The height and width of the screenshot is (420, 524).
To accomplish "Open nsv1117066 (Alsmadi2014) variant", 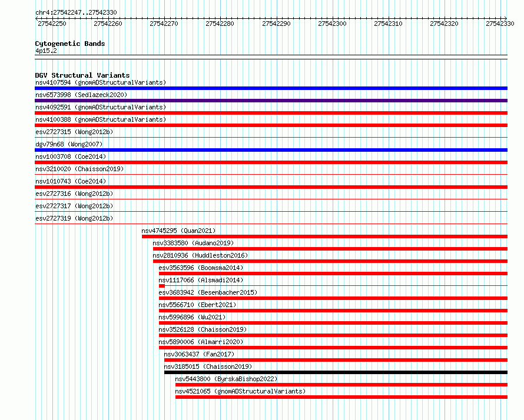I will tap(201, 280).
